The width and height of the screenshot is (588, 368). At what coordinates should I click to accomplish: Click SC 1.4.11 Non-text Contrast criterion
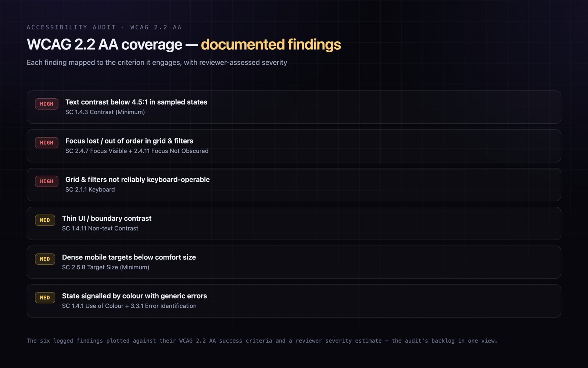tap(100, 228)
